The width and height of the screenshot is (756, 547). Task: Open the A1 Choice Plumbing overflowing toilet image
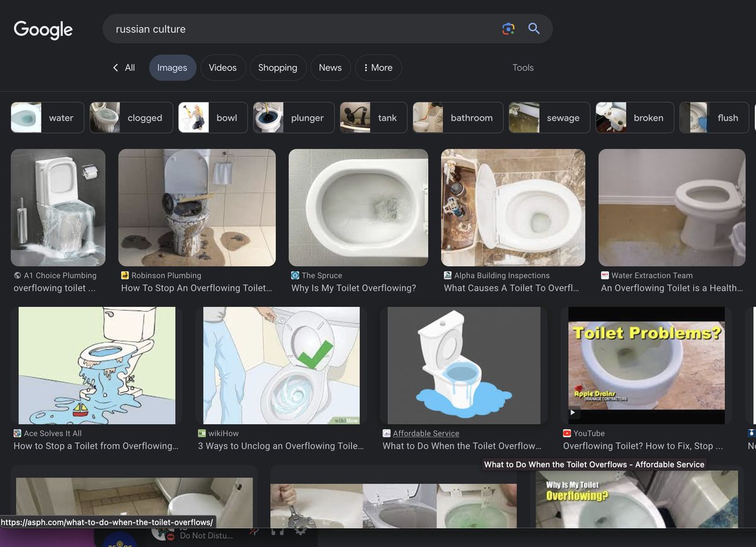point(58,207)
